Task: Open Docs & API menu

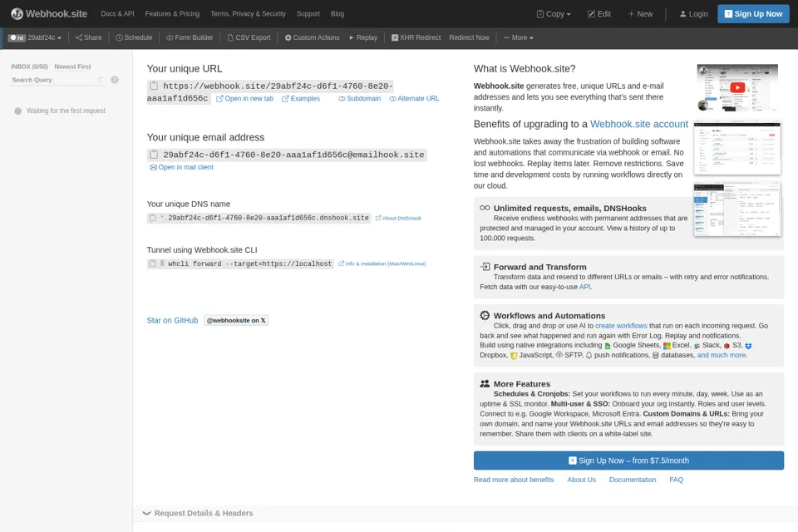Action: [x=117, y=14]
